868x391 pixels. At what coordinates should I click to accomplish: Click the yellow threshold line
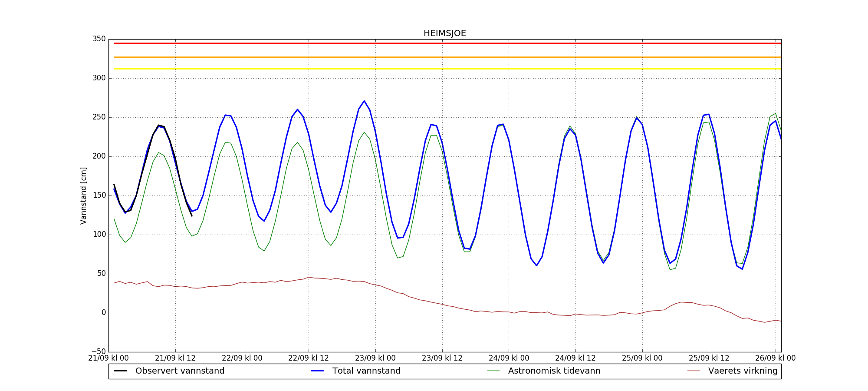click(x=447, y=69)
